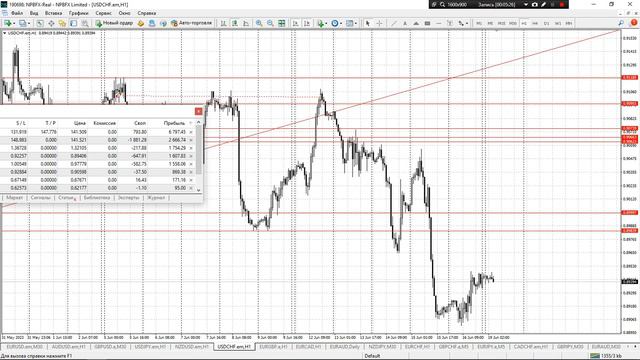This screenshot has width=640, height=360.
Task: Show the Market Watch window
Action: (40, 23)
